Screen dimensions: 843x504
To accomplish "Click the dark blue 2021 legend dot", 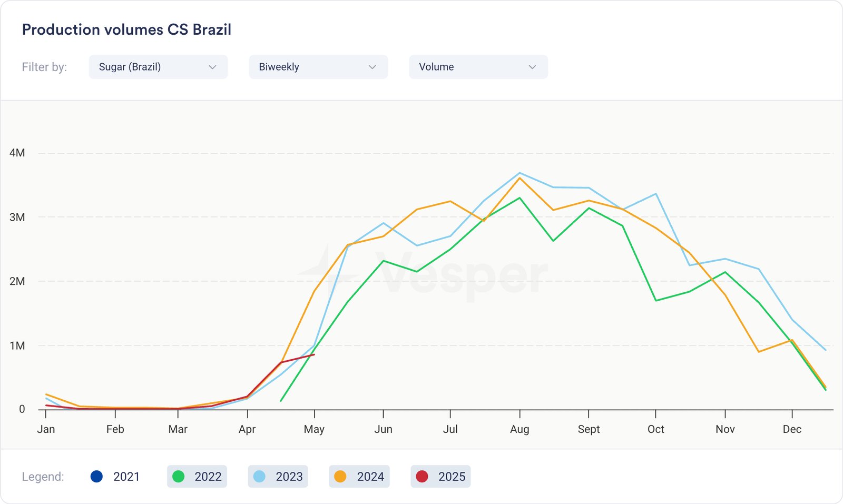I will pyautogui.click(x=96, y=477).
